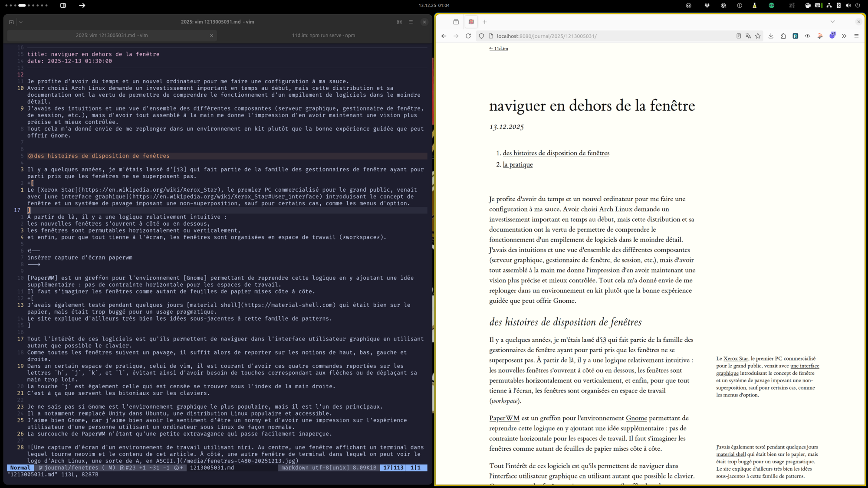Follow the la pratique link
Screen dimensions: 868x488
pos(518,164)
